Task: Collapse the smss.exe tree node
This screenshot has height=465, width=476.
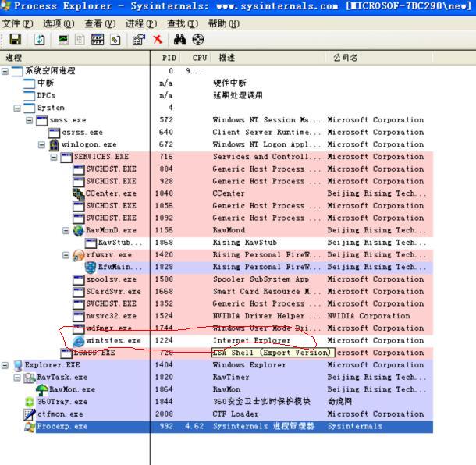Action: click(29, 120)
